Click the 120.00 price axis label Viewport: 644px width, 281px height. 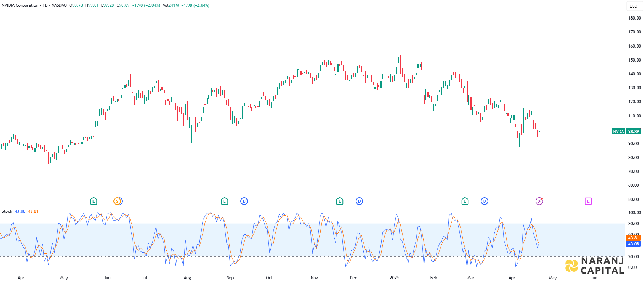[x=634, y=102]
